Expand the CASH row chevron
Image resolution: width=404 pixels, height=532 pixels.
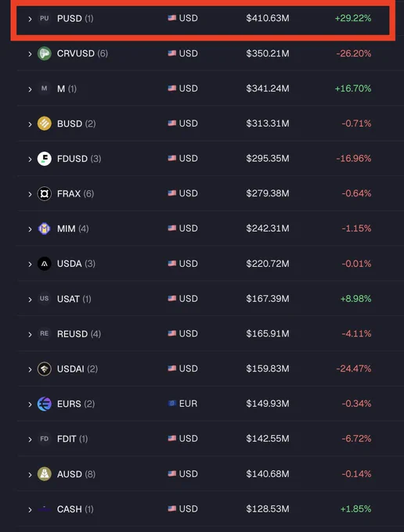click(x=30, y=509)
